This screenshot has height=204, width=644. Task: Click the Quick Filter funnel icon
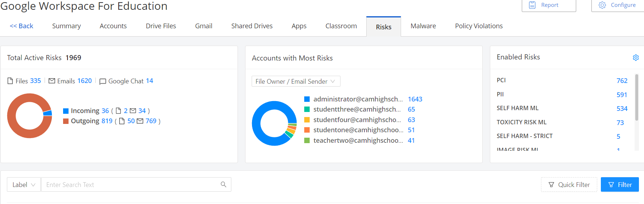(551, 185)
